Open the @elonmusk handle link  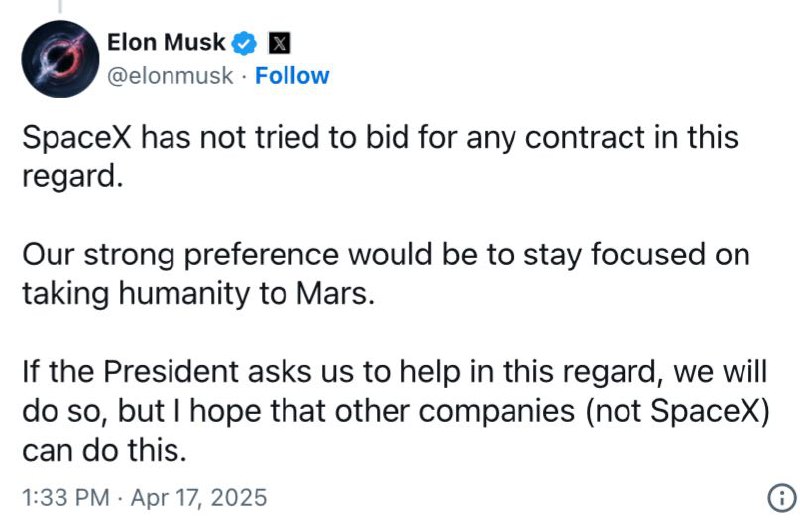pyautogui.click(x=170, y=76)
